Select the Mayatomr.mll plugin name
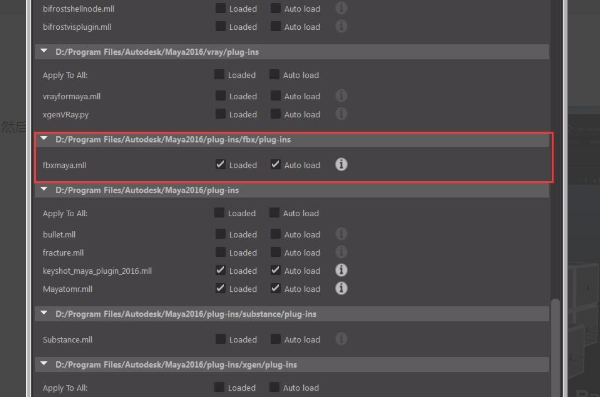 [67, 289]
